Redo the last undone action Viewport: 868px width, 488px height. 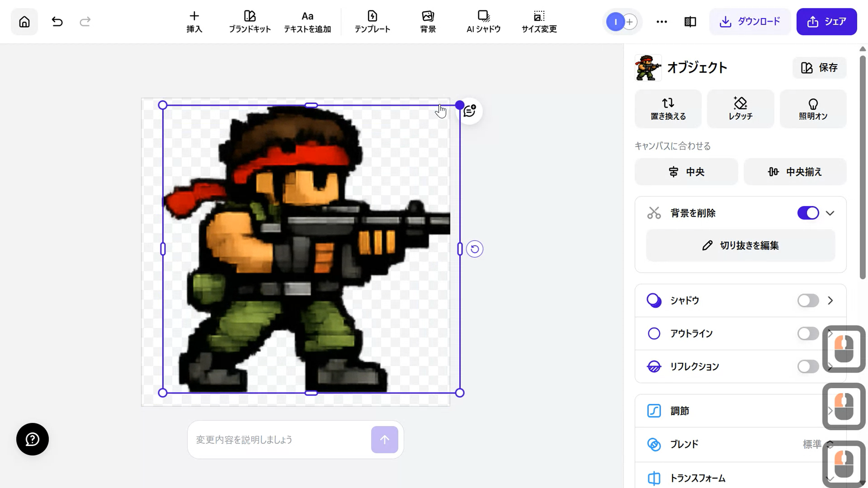pyautogui.click(x=85, y=22)
